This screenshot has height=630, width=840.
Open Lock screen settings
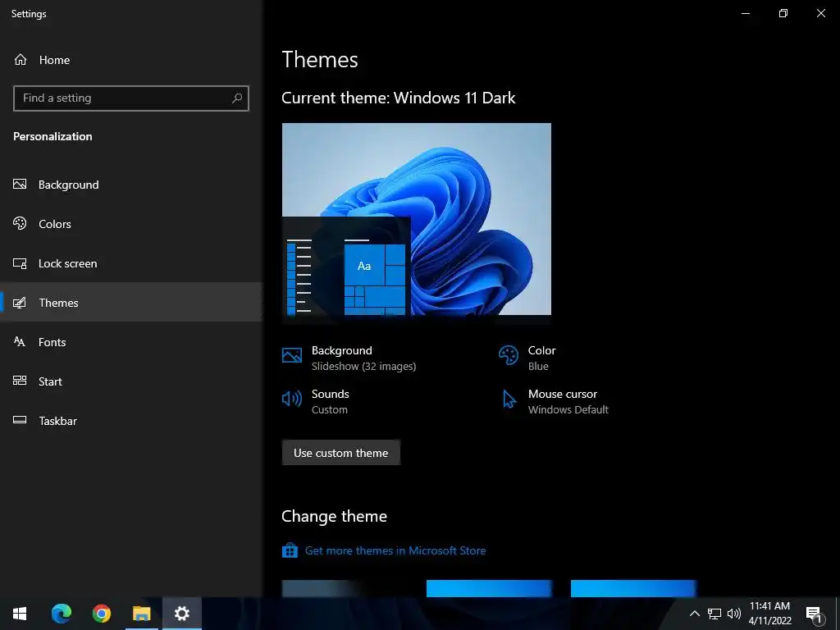click(x=131, y=263)
